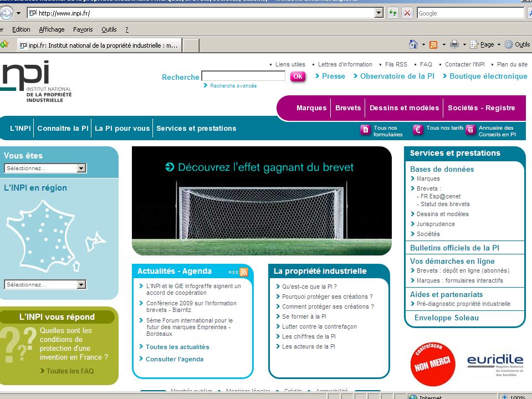Open the L'INPI navigation item
532x399 pixels.
[20, 128]
